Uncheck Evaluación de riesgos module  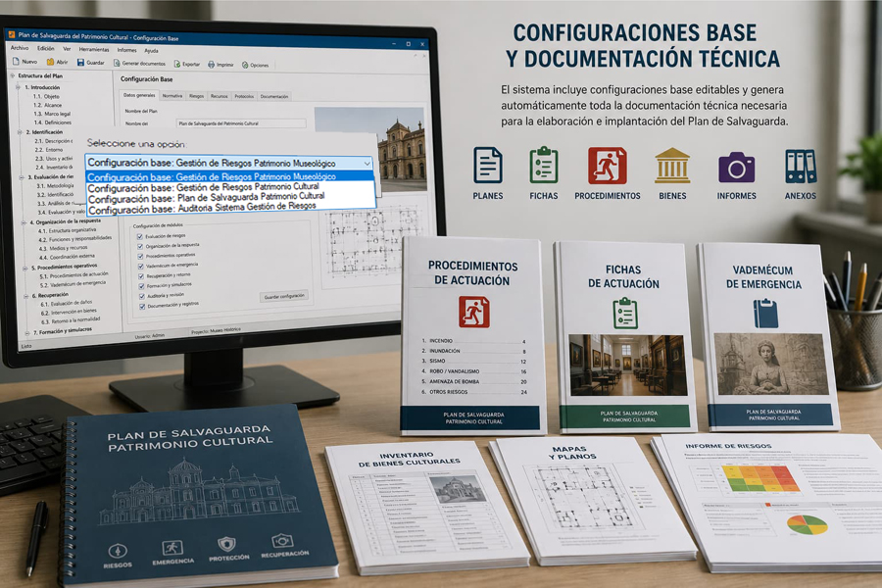(140, 237)
